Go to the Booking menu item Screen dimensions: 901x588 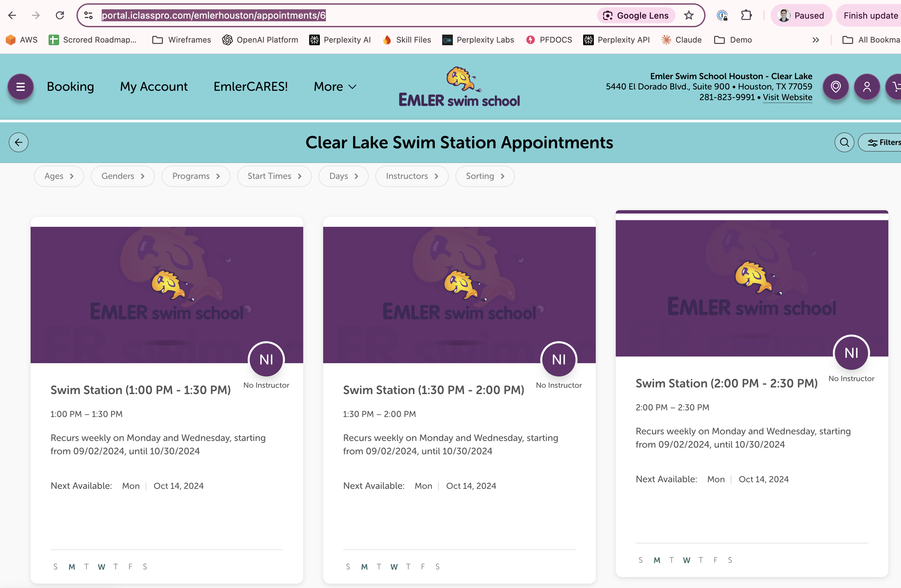click(x=70, y=87)
